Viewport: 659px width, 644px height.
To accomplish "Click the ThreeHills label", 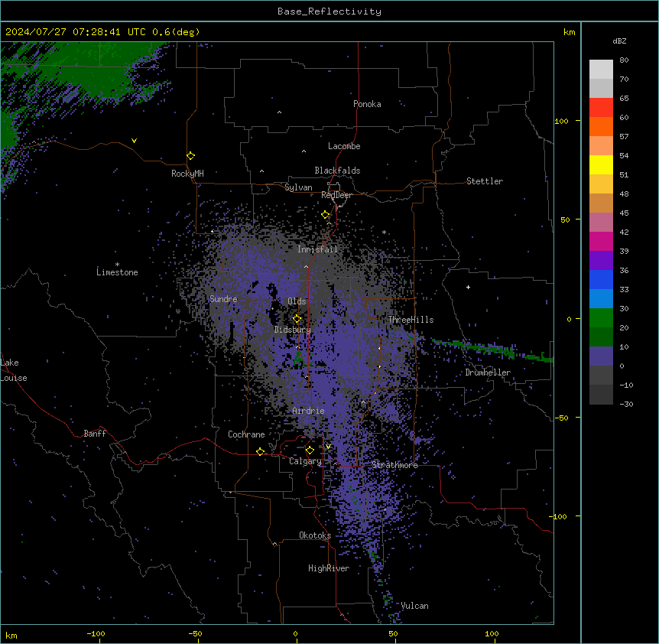I will (411, 320).
